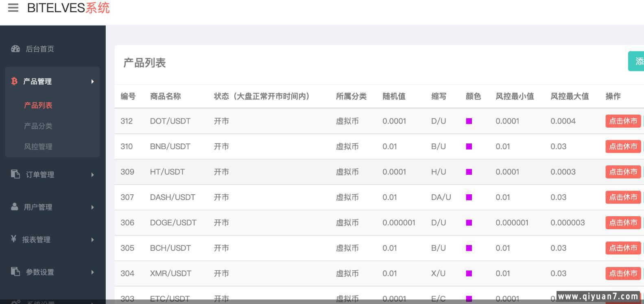Collapse the 产品管理 menu arrow
This screenshot has height=304, width=644.
click(92, 82)
